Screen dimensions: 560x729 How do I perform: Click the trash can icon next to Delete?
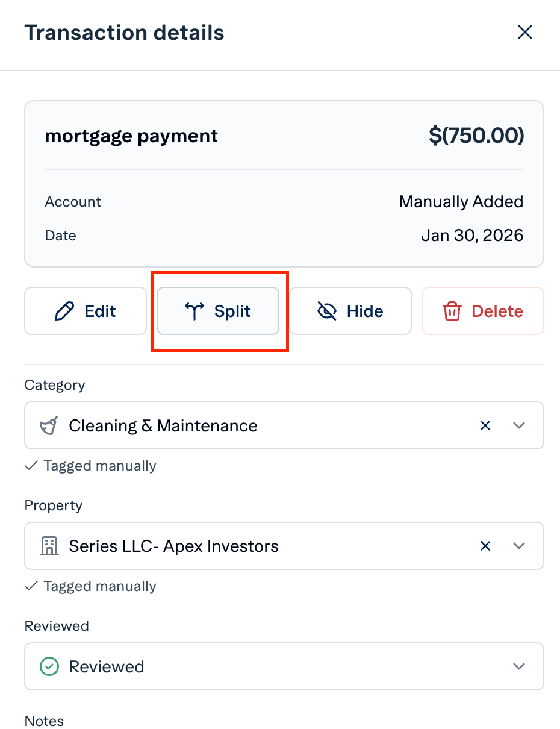coord(452,311)
